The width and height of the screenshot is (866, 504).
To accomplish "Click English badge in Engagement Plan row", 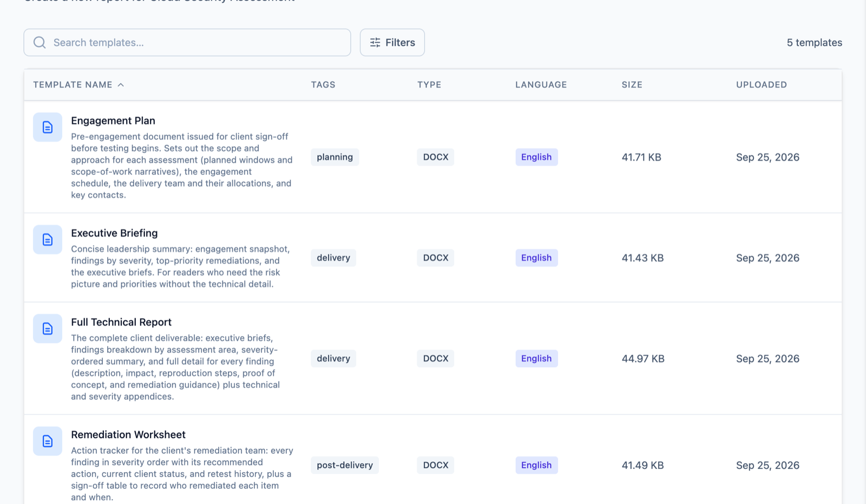I will 536,157.
